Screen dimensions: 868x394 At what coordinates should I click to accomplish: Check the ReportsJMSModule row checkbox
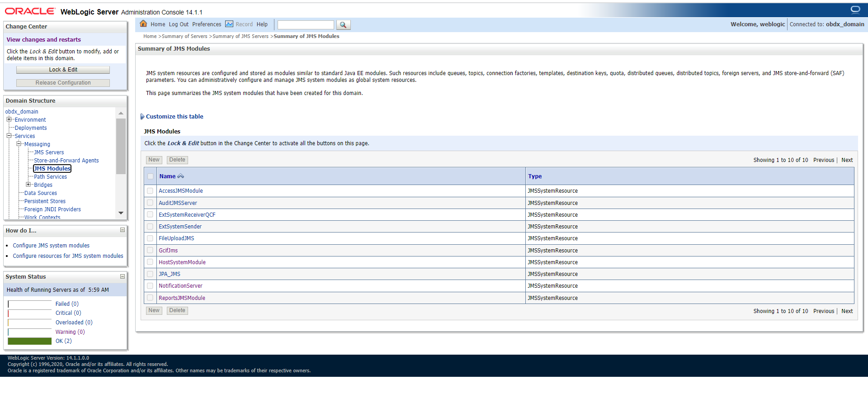tap(150, 298)
